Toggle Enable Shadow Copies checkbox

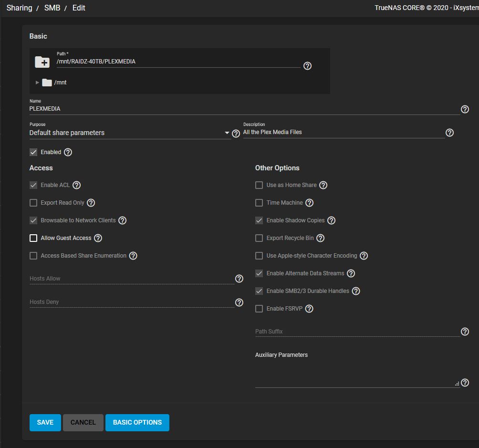259,220
